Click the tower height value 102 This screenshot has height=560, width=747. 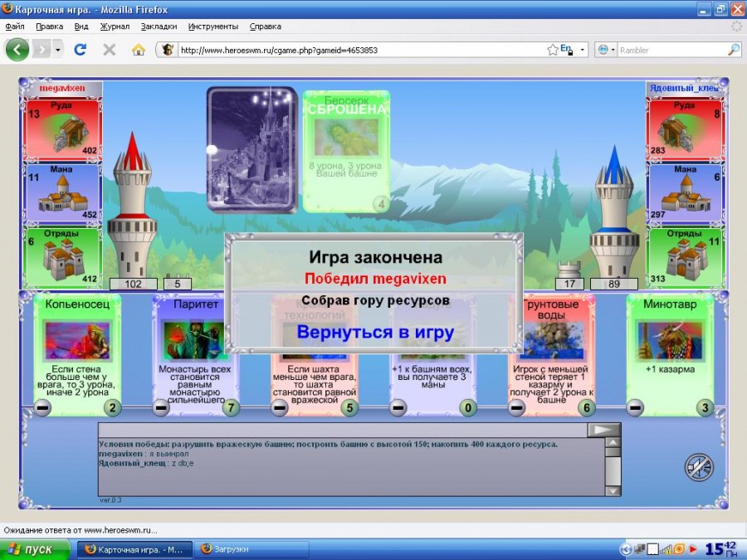[x=134, y=285]
